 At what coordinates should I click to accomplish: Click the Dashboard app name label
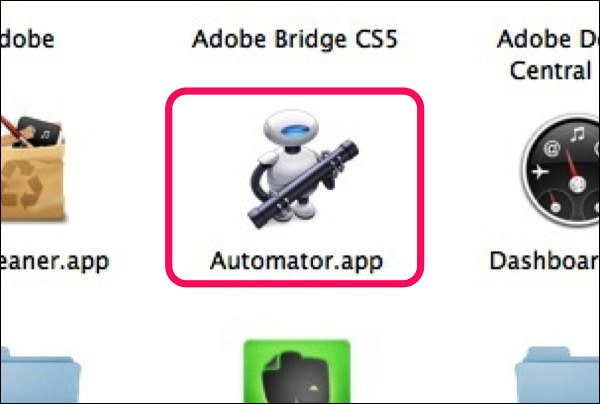(545, 261)
